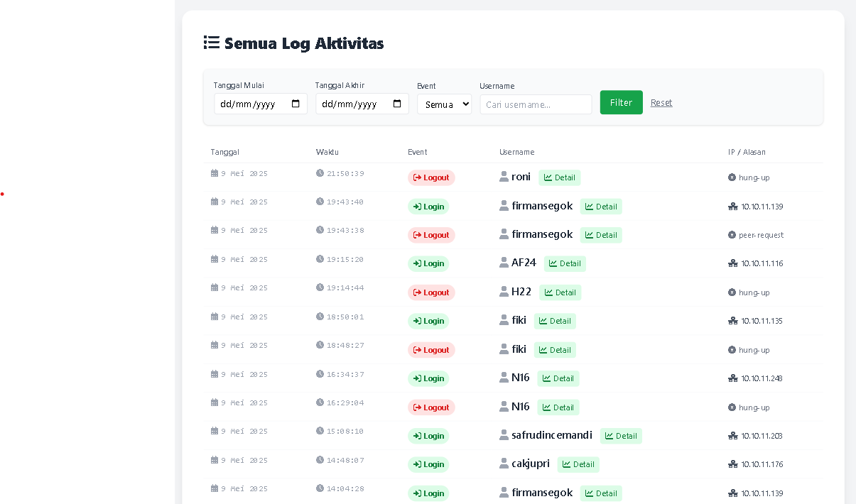Click the power-off icon beside peer-request

[732, 234]
